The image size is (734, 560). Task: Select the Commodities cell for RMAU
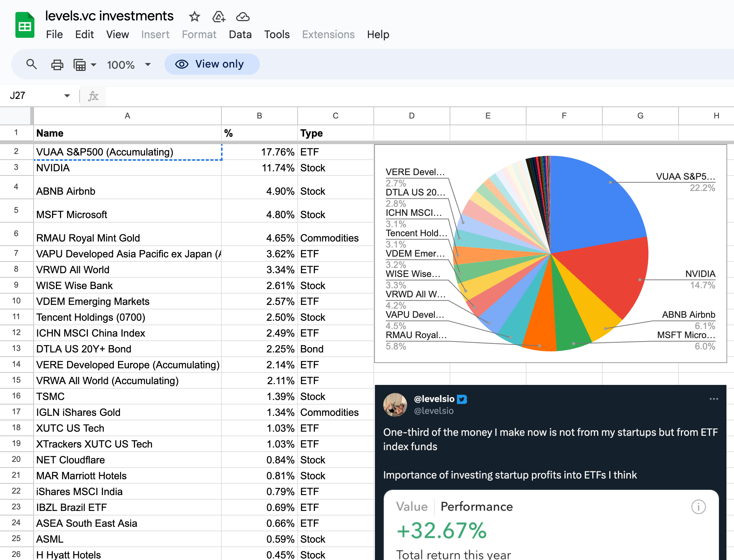pos(336,234)
